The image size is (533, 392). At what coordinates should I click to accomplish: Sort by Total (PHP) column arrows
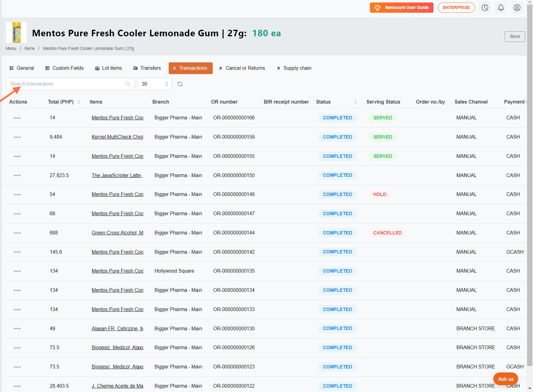point(79,102)
